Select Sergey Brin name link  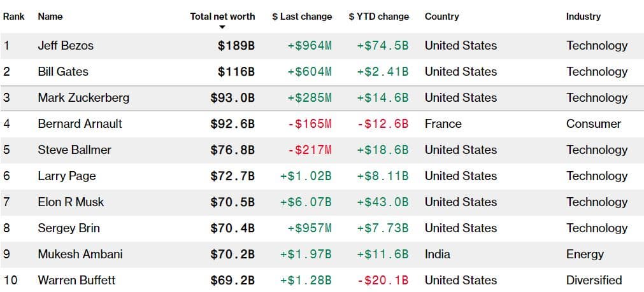[69, 228]
